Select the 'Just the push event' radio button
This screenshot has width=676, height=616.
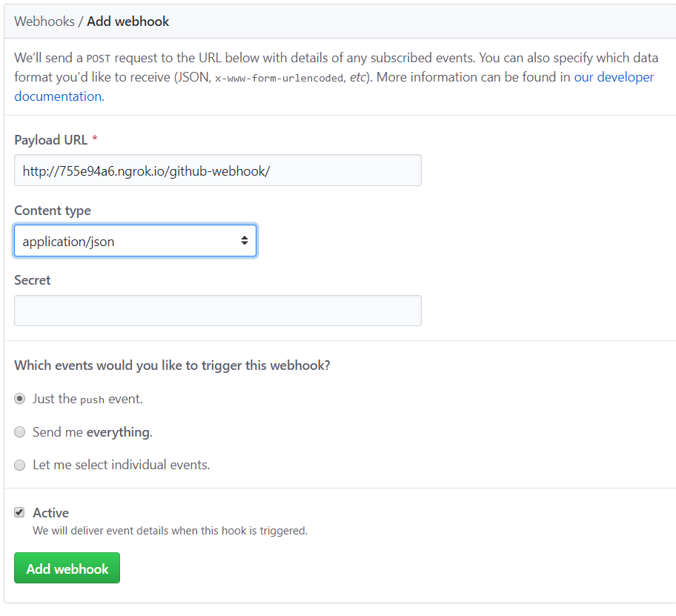(x=20, y=399)
